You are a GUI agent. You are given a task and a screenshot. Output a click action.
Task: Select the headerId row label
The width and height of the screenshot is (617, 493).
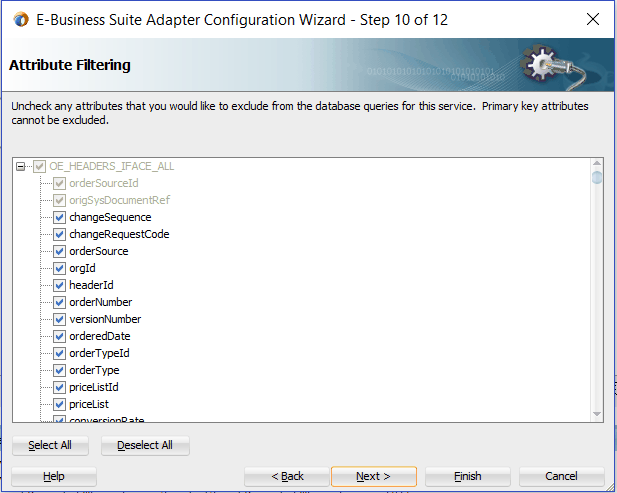click(91, 285)
